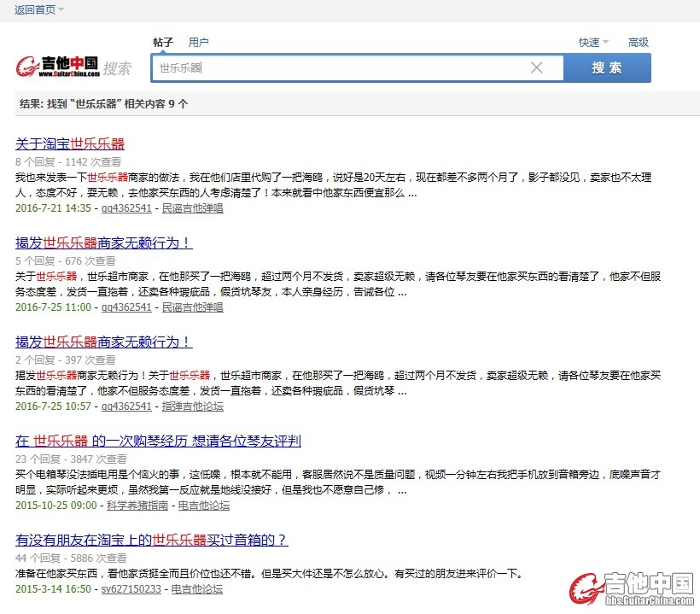Click the date 2016-7-21 14:35
The height and width of the screenshot is (614, 700).
(x=53, y=208)
